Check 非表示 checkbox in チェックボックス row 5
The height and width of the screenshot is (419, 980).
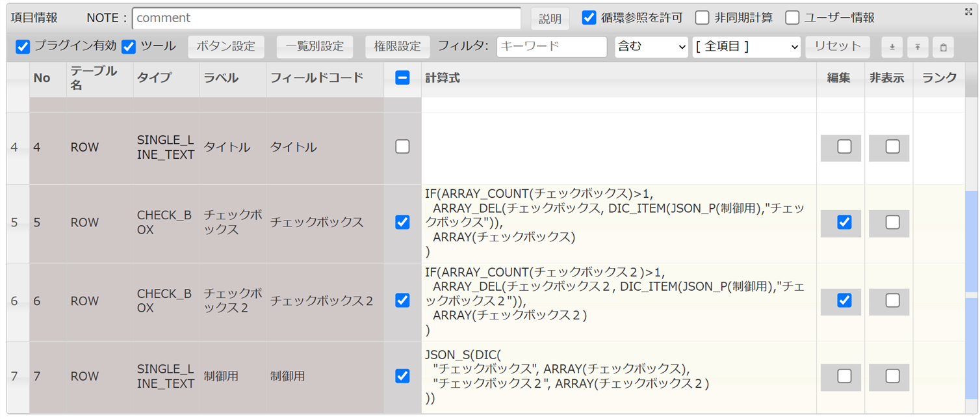point(892,223)
